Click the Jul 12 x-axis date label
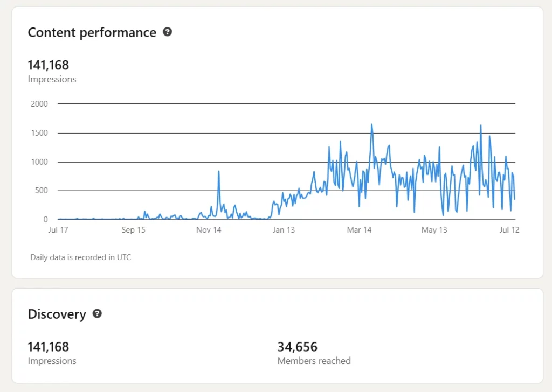 508,230
